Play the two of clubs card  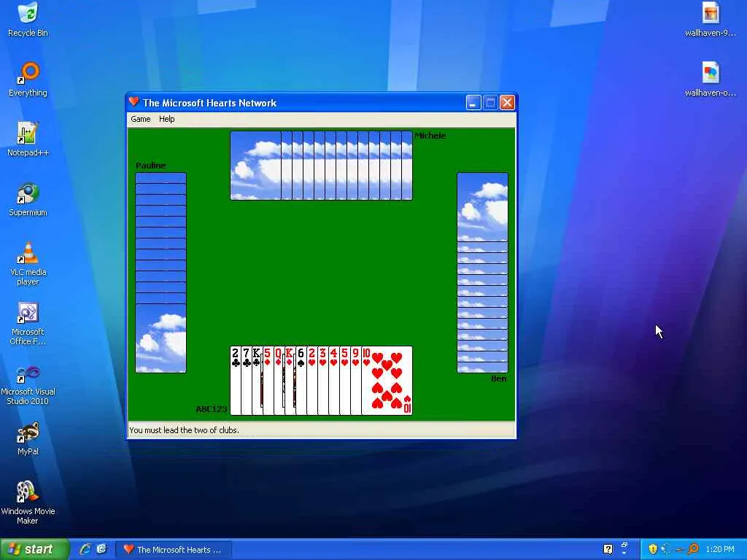(236, 381)
